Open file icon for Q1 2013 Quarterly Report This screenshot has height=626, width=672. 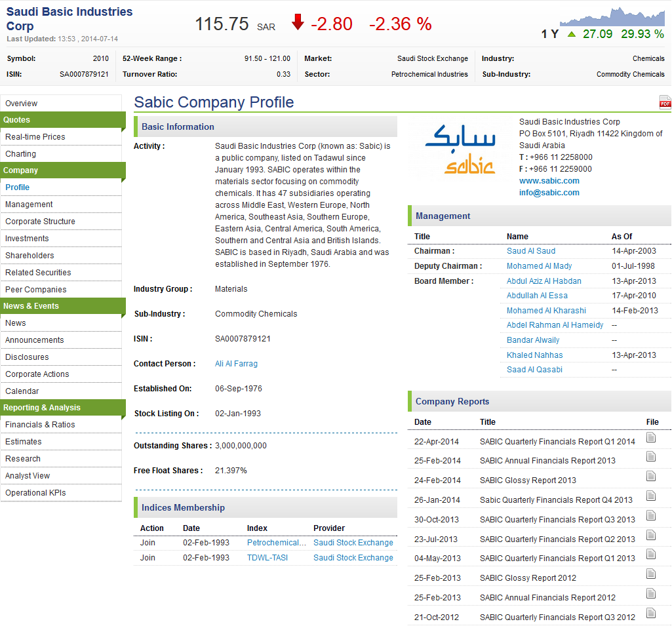(x=651, y=555)
